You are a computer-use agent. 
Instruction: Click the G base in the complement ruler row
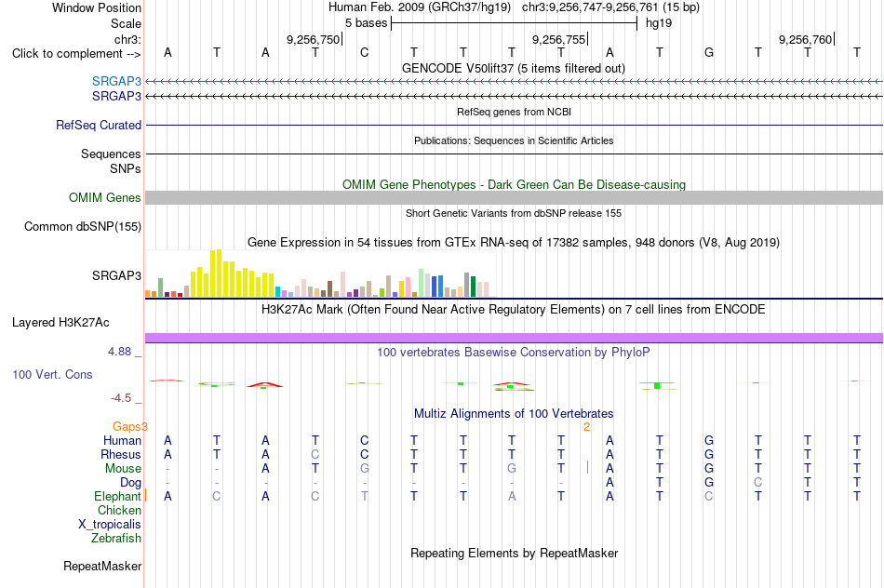coord(709,52)
